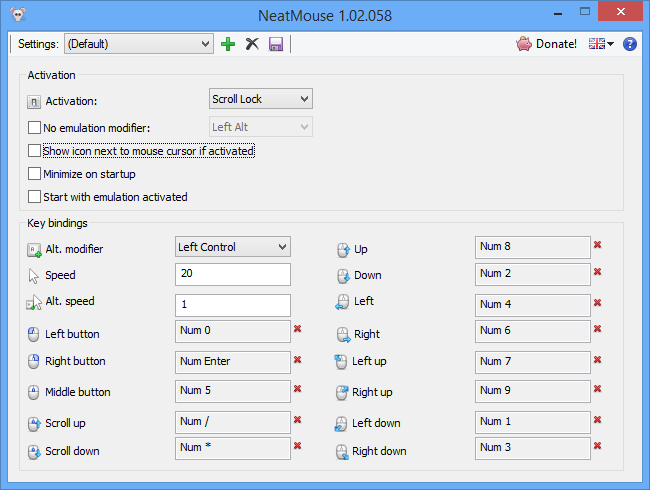The height and width of the screenshot is (490, 650).
Task: Open the Activation Scroll Lock dropdown
Action: (261, 99)
